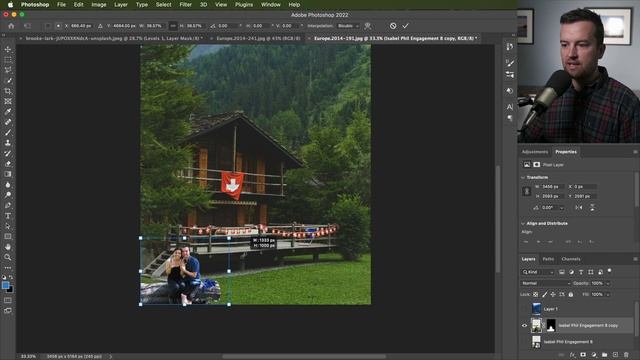
Task: Open the Opacity value dropdown arrow
Action: pos(608,283)
